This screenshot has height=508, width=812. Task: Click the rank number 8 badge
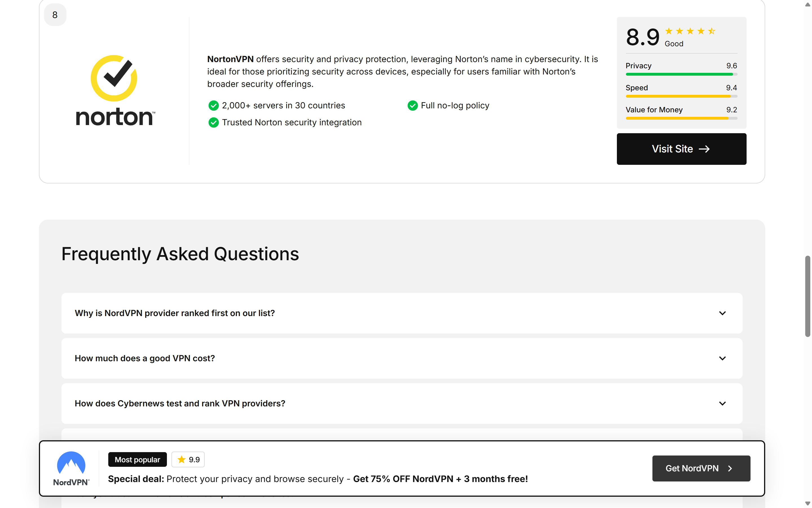coord(55,15)
